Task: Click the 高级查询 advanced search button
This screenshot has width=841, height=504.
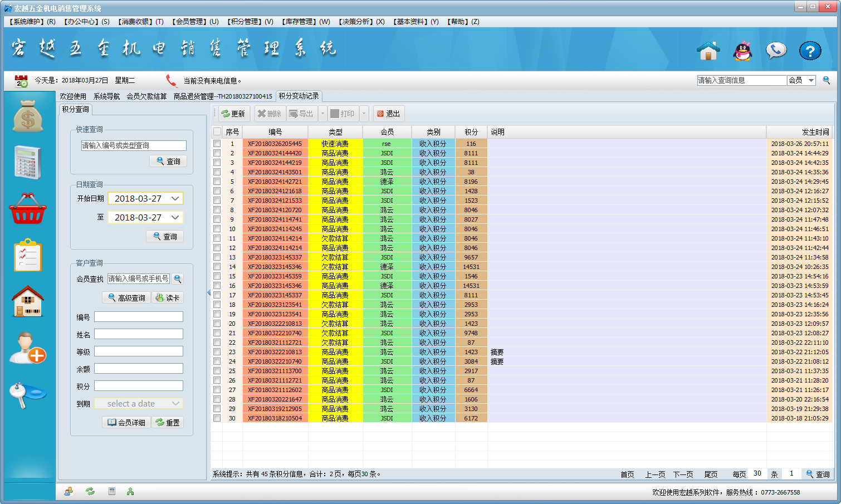Action: [x=126, y=298]
